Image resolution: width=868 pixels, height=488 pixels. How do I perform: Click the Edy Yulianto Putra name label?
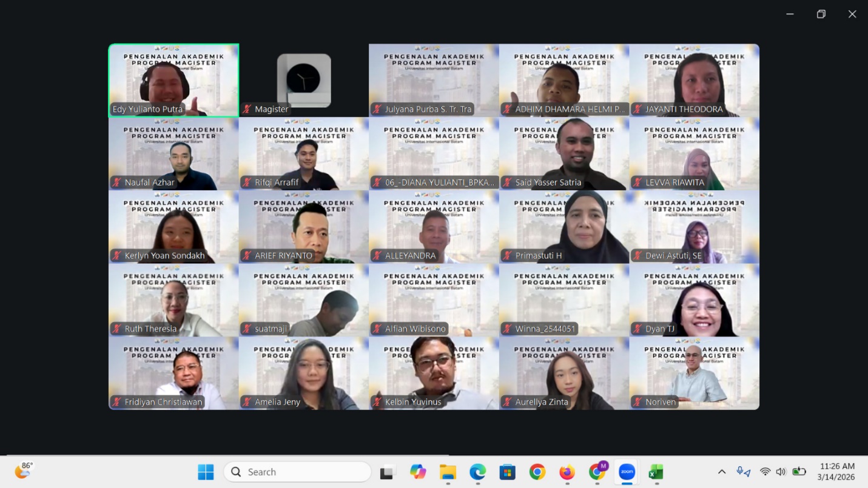pyautogui.click(x=147, y=110)
